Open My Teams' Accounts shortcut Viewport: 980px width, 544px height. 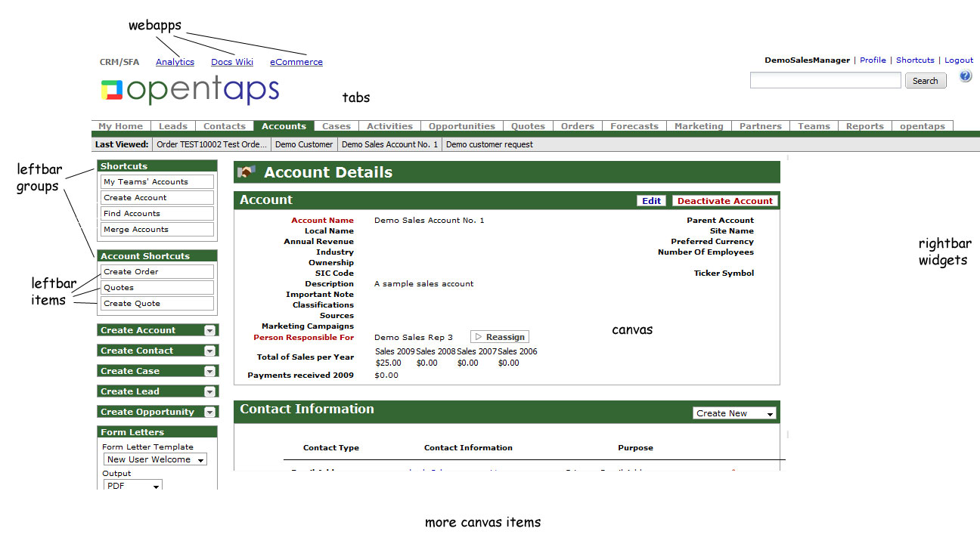[157, 182]
